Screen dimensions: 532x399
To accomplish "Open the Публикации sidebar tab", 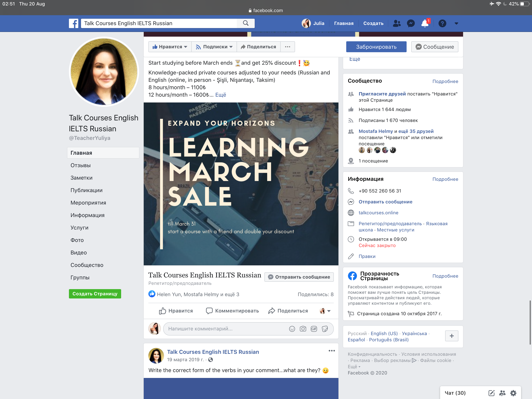I will click(x=87, y=190).
